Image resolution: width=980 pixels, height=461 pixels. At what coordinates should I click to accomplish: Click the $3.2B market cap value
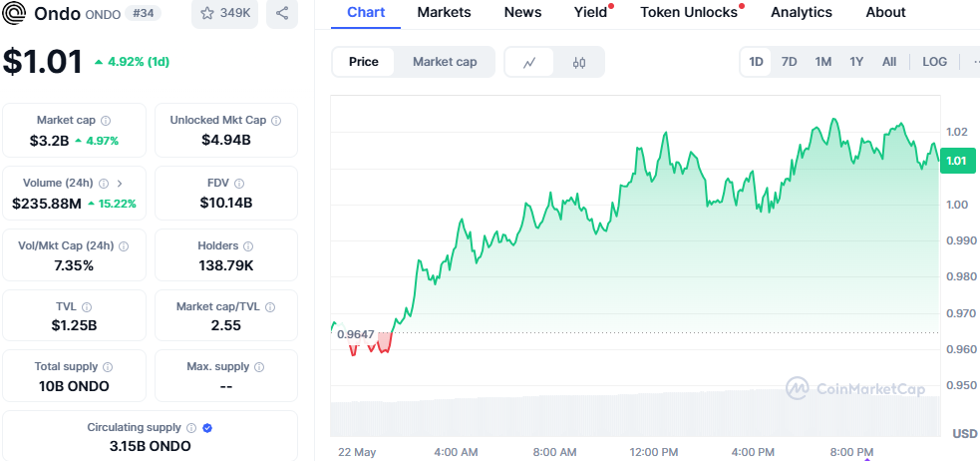coord(50,141)
